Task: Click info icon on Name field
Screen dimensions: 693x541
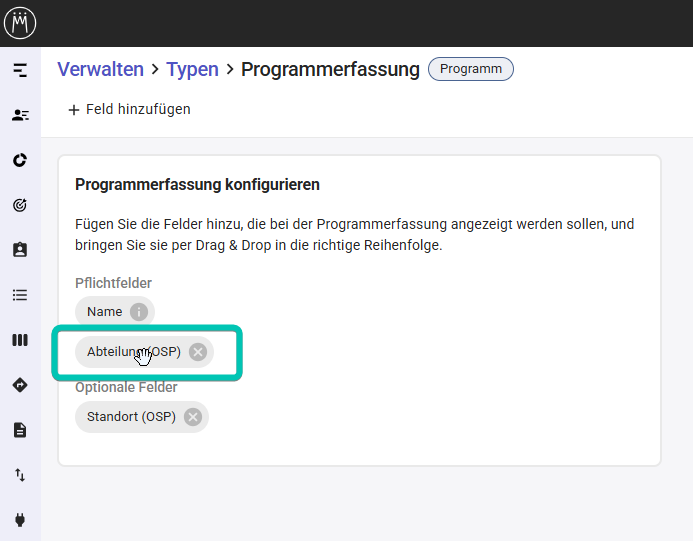Action: click(139, 312)
